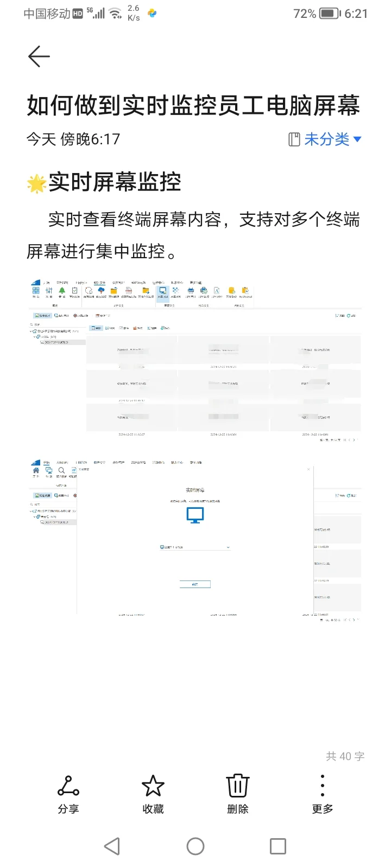This screenshot has width=391, height=868.
Task: Place cursor in the body paragraph text
Action: click(193, 235)
